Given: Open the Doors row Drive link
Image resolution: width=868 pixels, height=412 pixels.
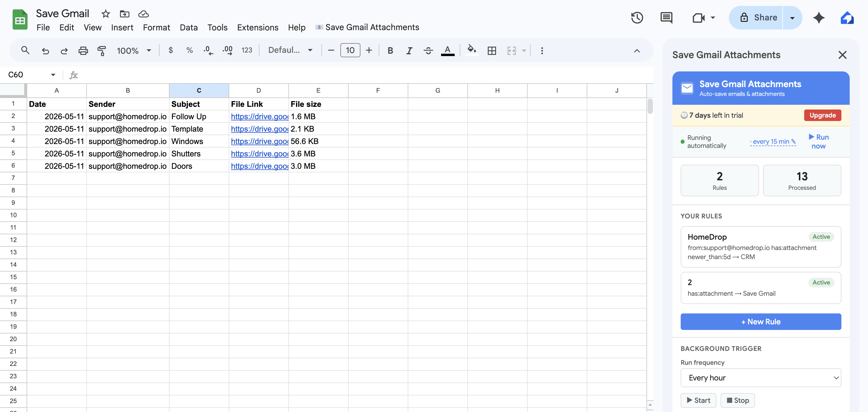Looking at the screenshot, I should coord(259,166).
